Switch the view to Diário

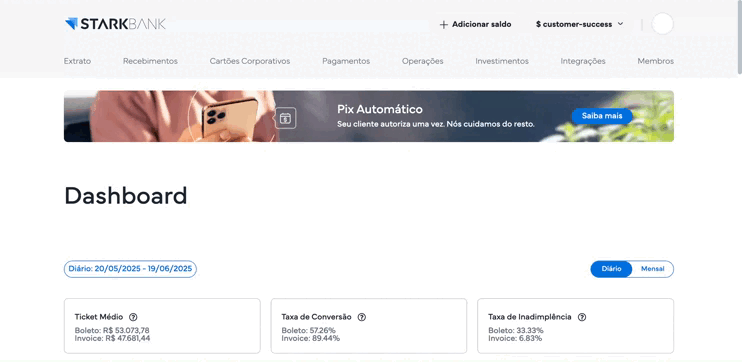pos(611,269)
